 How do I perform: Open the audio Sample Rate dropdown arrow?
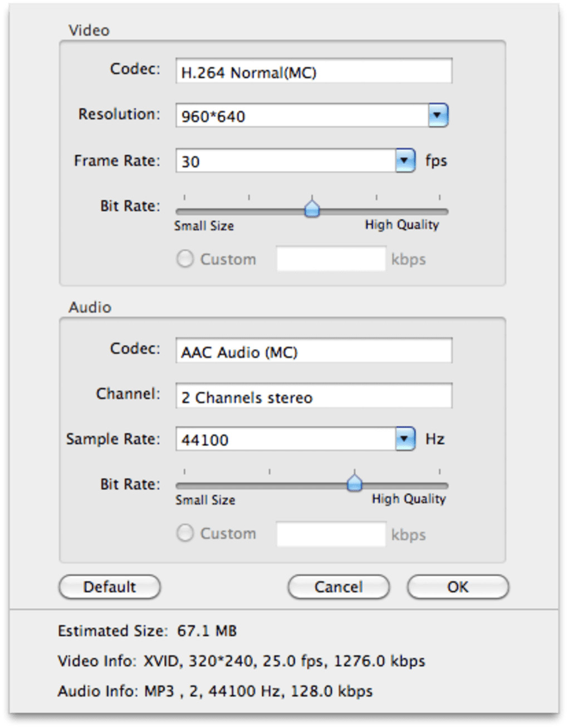[405, 439]
